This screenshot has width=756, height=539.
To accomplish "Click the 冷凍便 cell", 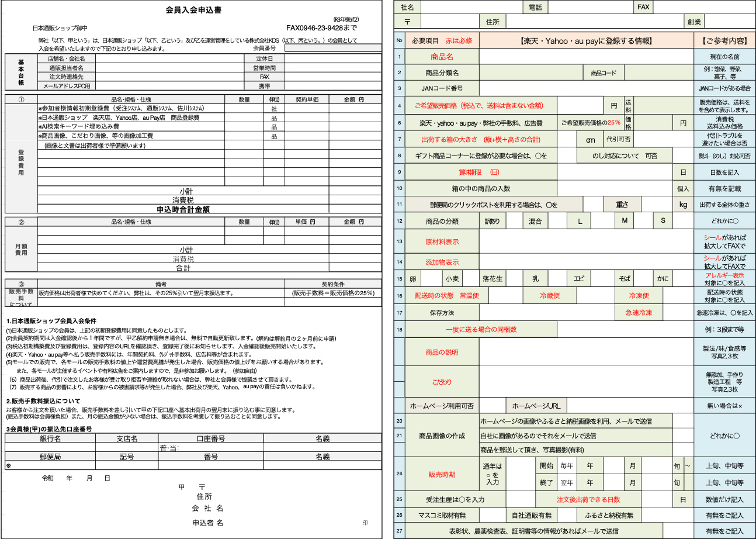I will pos(639,296).
